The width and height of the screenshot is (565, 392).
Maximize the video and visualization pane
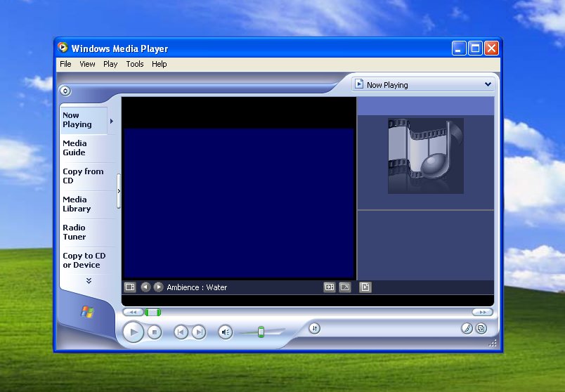coord(330,287)
